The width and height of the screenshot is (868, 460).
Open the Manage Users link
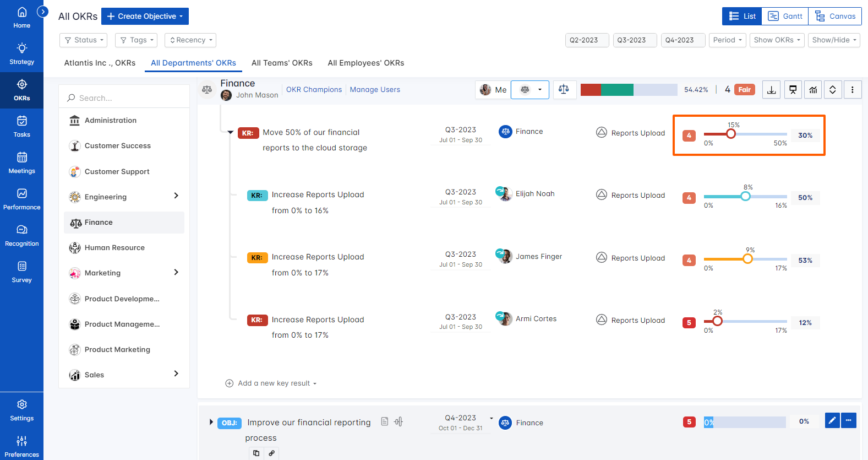pos(375,90)
